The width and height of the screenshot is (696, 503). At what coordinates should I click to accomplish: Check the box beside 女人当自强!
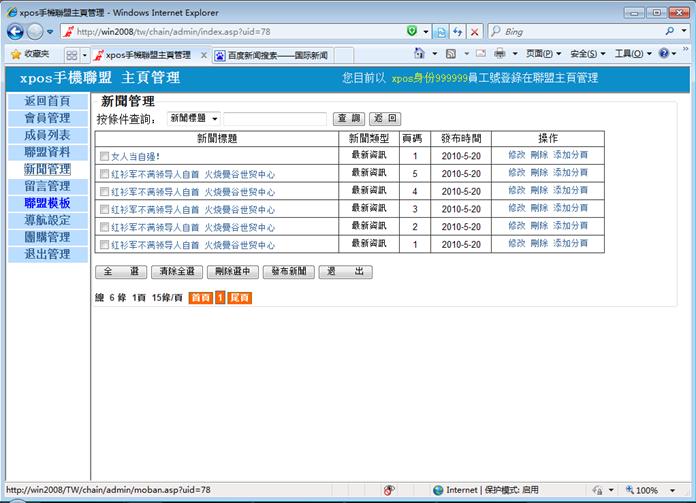point(104,157)
